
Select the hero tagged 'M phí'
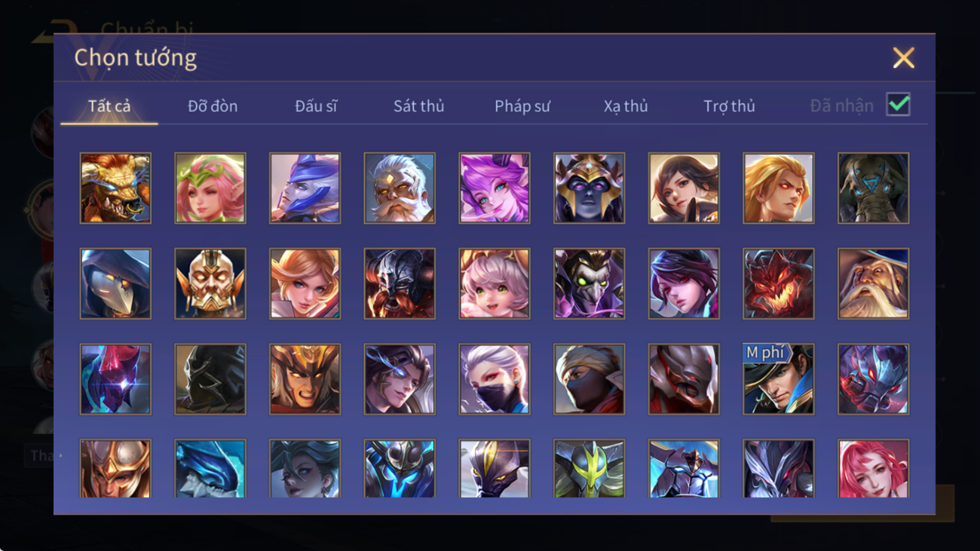click(x=778, y=379)
